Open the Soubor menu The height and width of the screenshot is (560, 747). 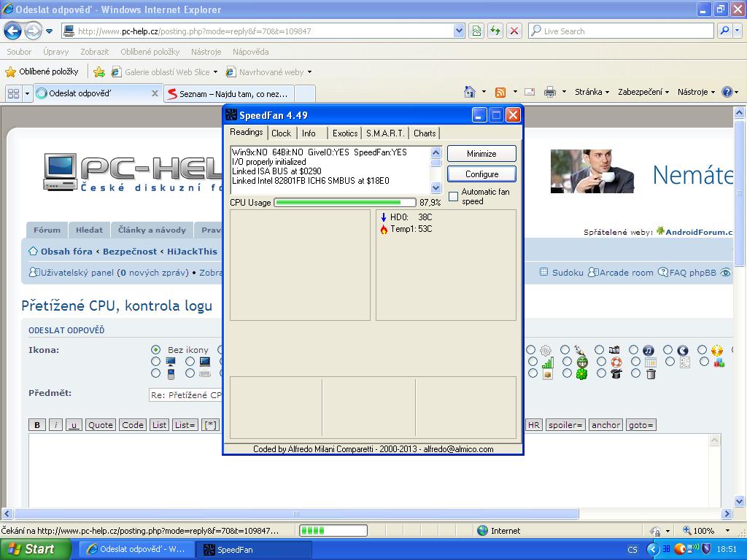[x=19, y=52]
